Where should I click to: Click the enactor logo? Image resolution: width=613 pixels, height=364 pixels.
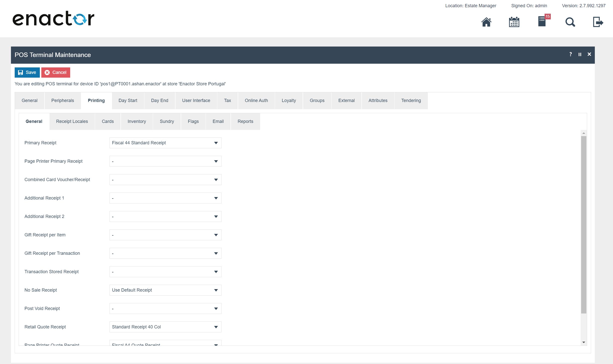point(54,18)
